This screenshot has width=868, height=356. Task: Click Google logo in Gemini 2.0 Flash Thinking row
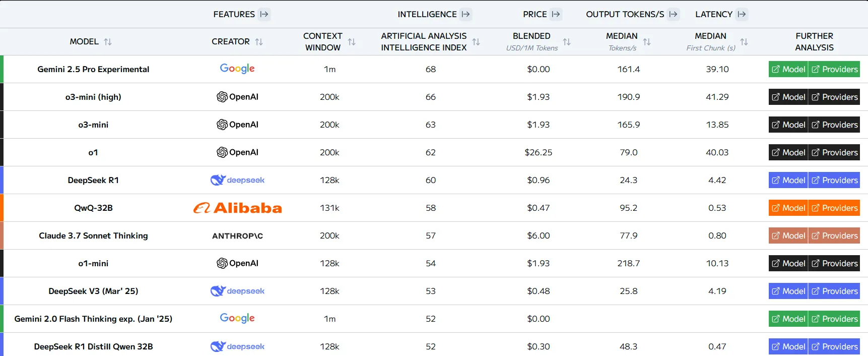pos(237,318)
